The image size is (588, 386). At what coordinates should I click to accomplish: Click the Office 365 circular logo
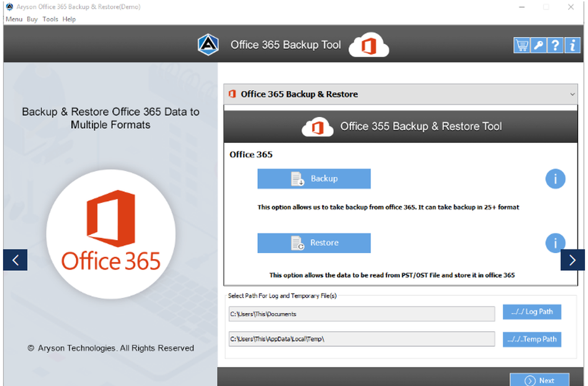[x=111, y=234]
